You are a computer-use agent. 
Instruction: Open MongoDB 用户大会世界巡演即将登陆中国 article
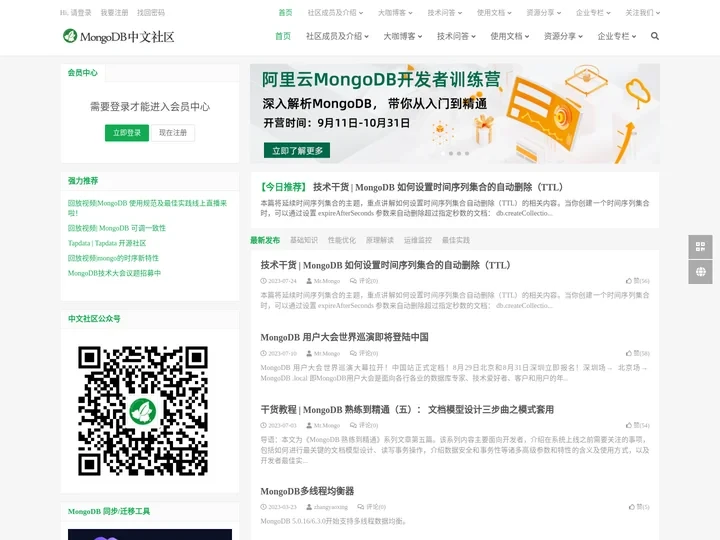(x=344, y=337)
